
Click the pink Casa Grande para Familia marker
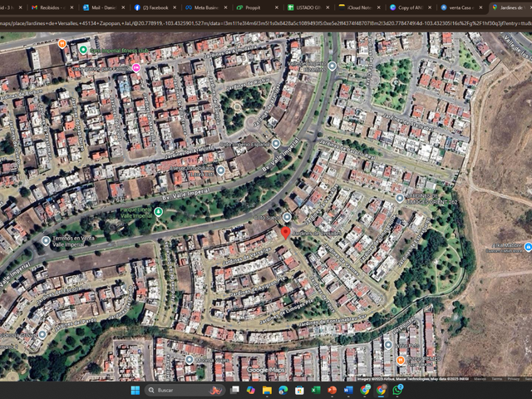[x=136, y=67]
